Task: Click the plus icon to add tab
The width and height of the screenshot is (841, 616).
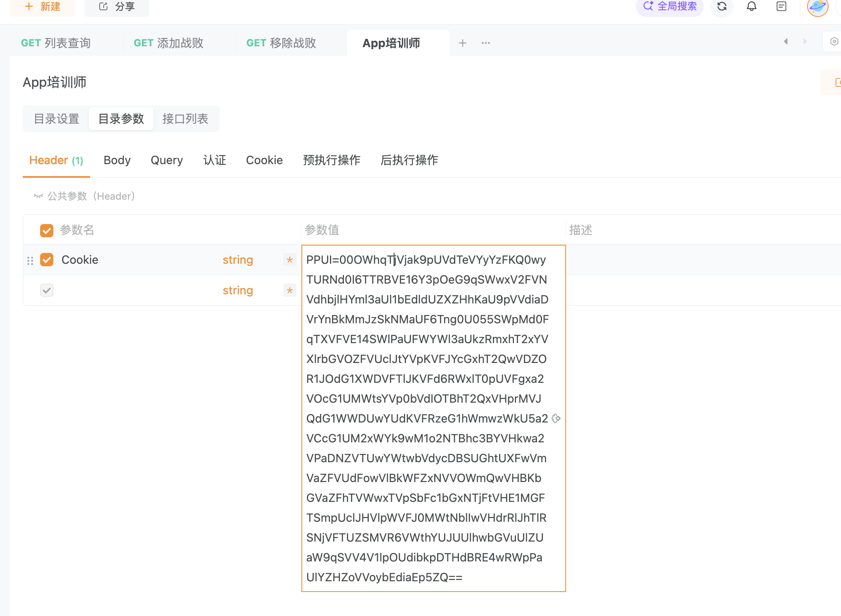Action: click(463, 43)
